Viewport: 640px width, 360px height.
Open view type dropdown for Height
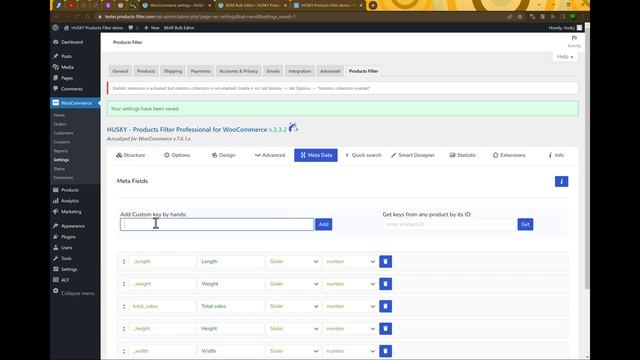293,329
